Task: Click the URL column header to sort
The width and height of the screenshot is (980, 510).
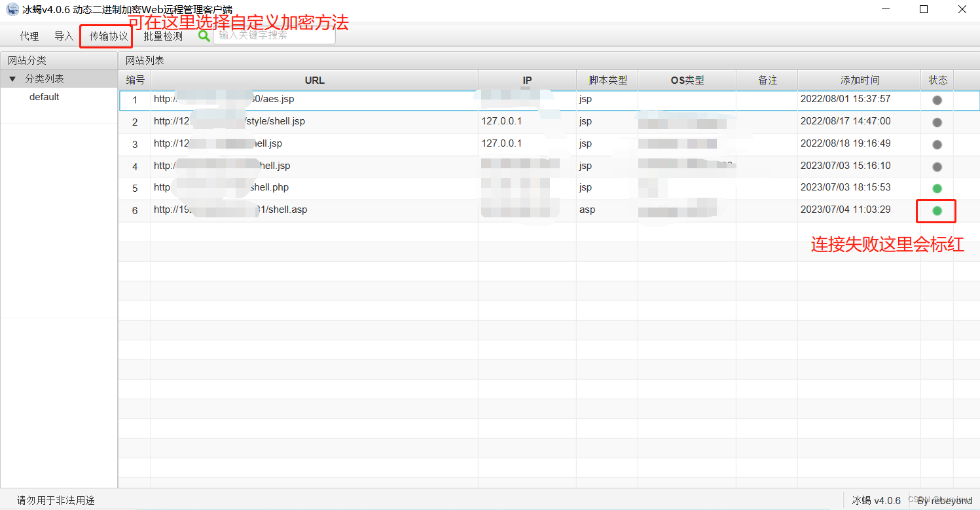Action: [x=315, y=79]
